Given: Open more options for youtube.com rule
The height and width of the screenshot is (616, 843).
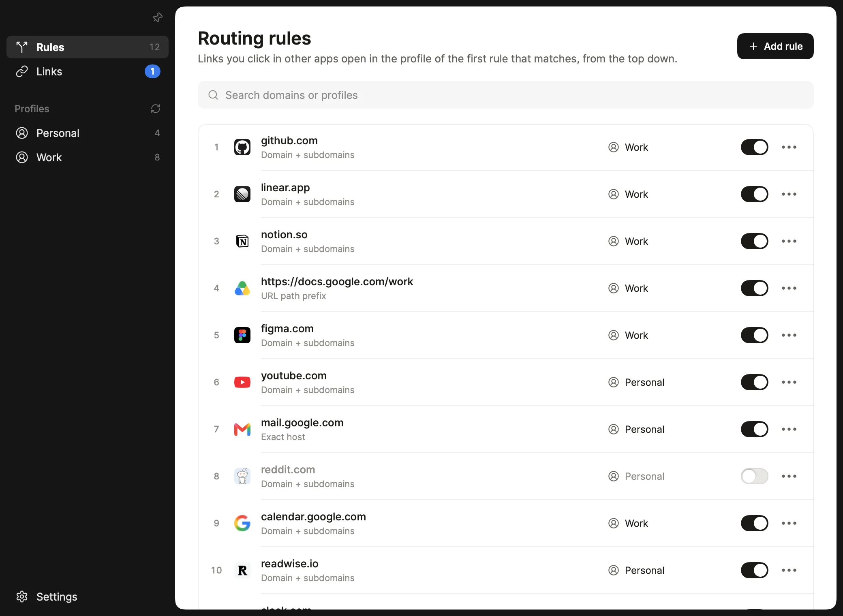Looking at the screenshot, I should coord(789,382).
